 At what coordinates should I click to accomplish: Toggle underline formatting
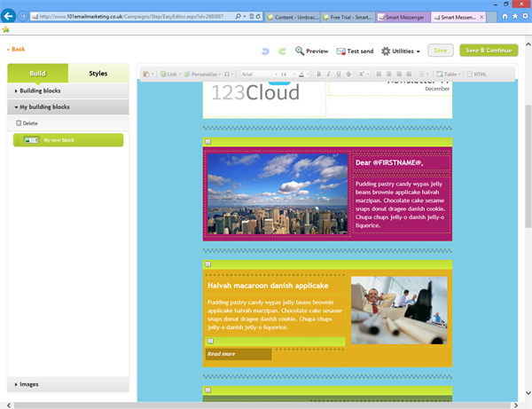click(x=339, y=74)
